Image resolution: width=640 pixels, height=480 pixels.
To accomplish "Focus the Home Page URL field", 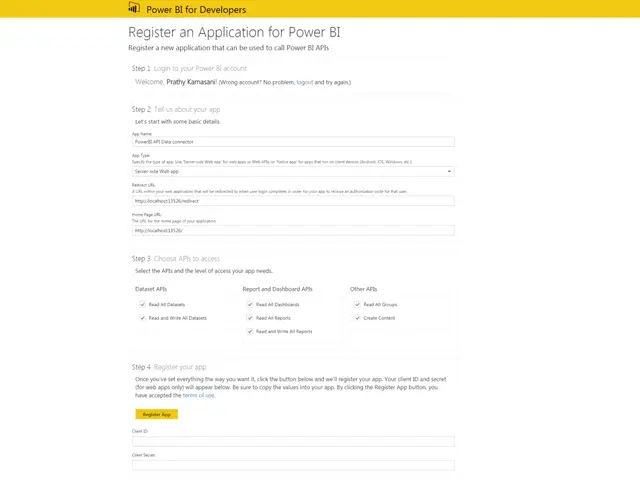I will [x=293, y=231].
